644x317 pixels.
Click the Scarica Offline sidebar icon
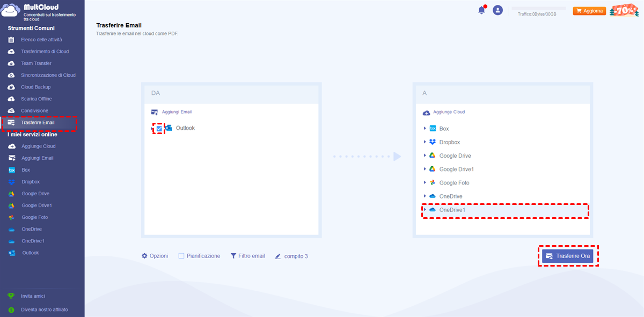pos(11,99)
